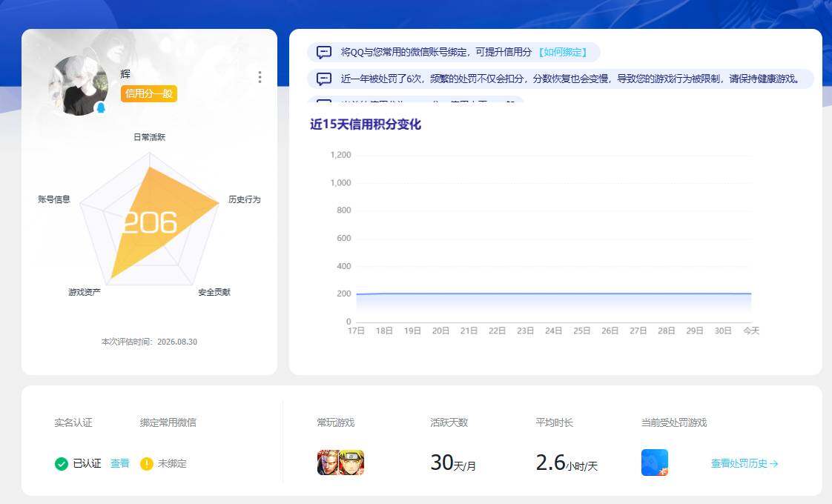The image size is (832, 504).
Task: Click the user avatar picture
Action: click(x=79, y=85)
